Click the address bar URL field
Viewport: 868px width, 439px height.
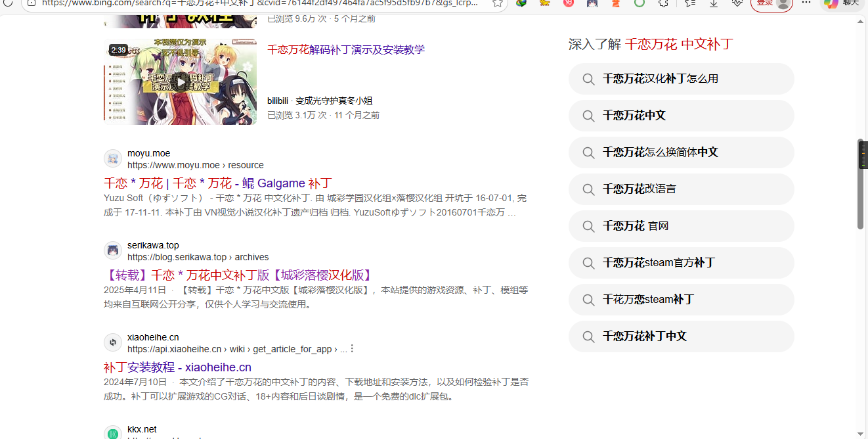[x=263, y=3]
